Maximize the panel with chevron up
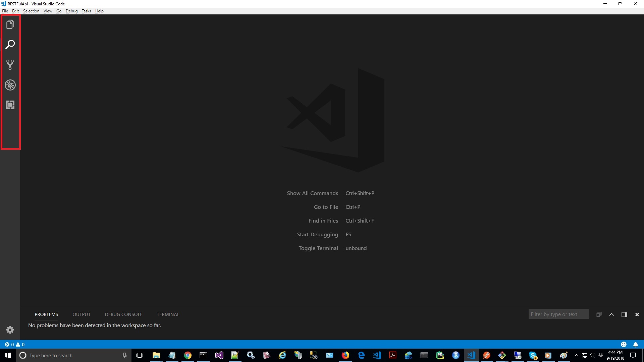The image size is (644, 362). click(x=611, y=314)
